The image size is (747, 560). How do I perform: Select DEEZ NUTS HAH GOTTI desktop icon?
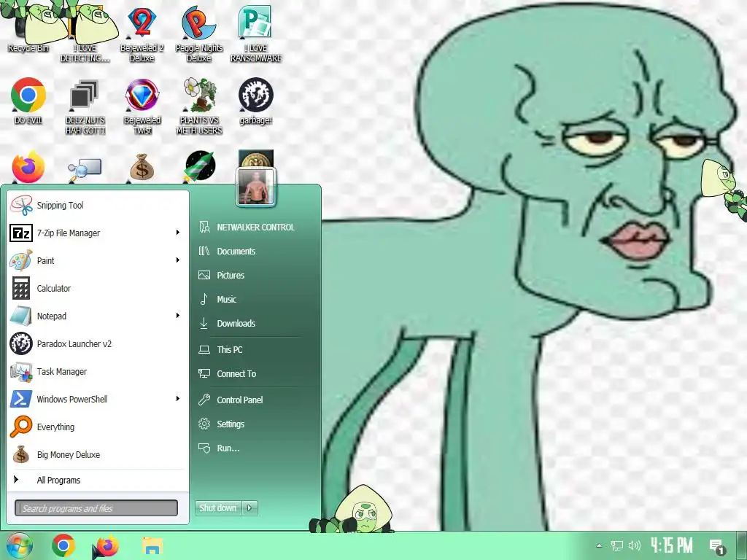(x=85, y=106)
